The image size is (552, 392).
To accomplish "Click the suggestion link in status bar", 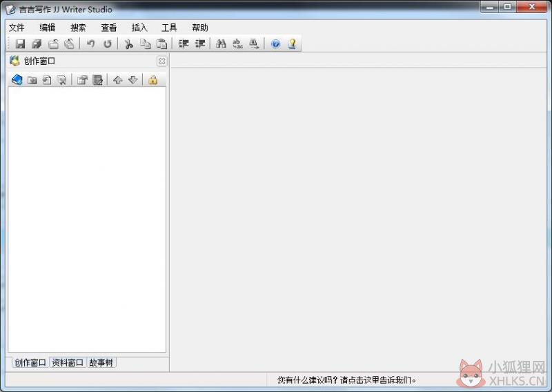I will click(x=347, y=380).
